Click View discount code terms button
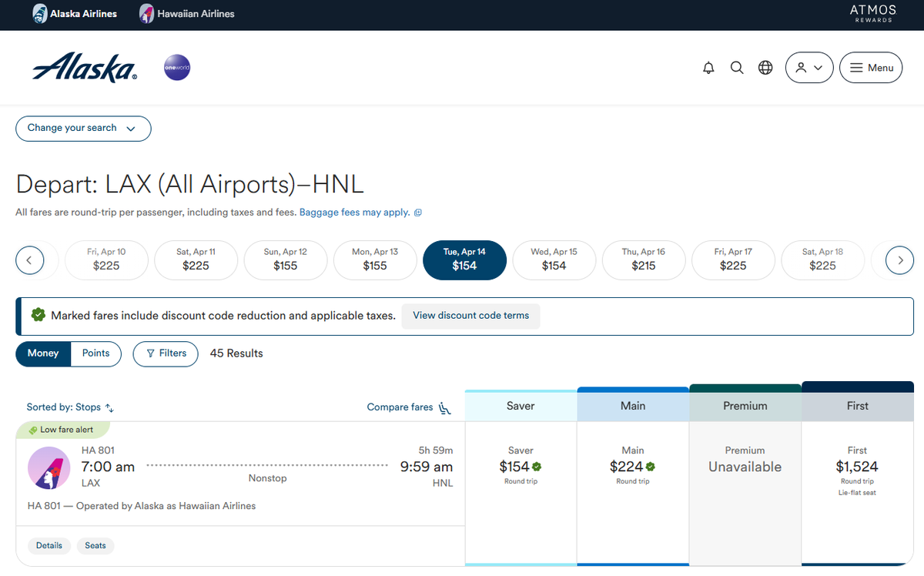This screenshot has height=576, width=924. point(470,316)
